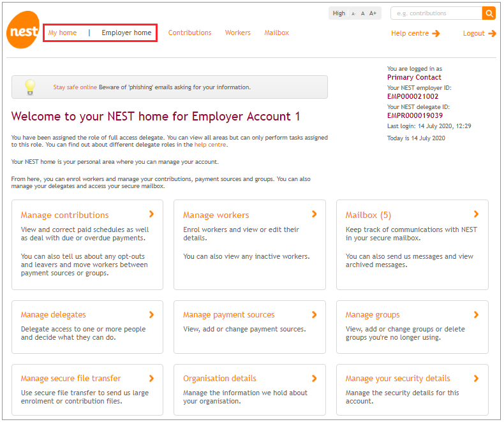The image size is (504, 422).
Task: Click the chevron on Manage workers card
Action: pyautogui.click(x=315, y=214)
